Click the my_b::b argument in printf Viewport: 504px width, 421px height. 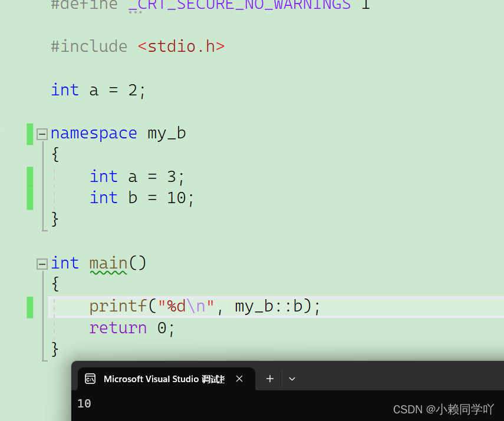[x=269, y=307]
